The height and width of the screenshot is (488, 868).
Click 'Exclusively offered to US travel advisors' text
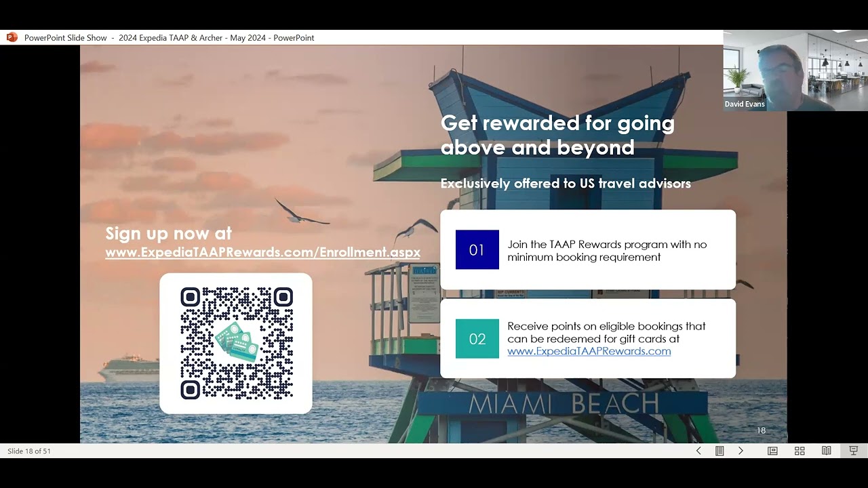(566, 183)
